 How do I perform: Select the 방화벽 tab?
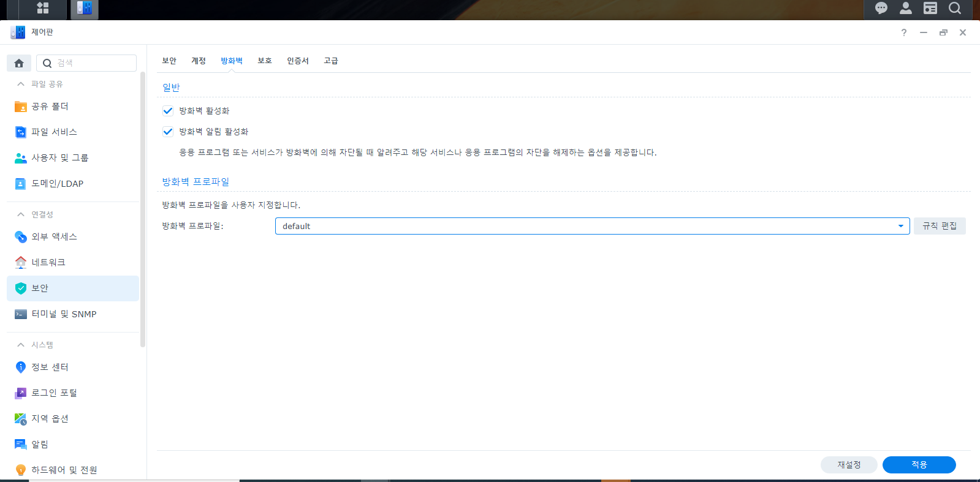tap(232, 61)
